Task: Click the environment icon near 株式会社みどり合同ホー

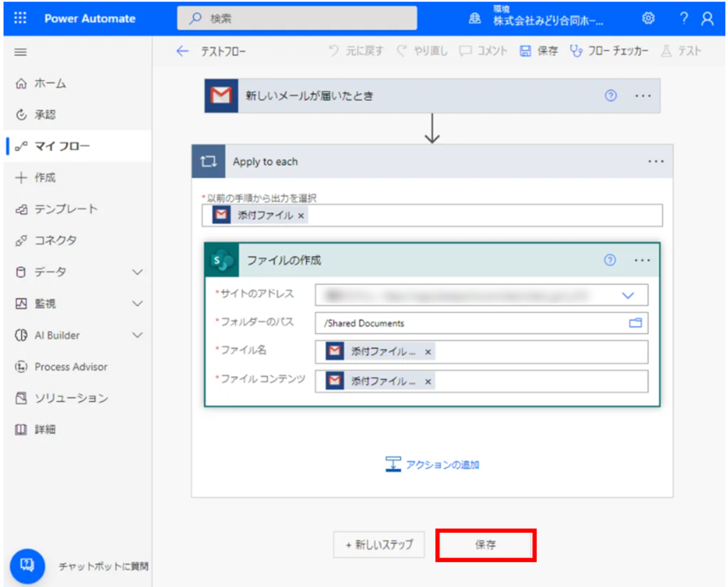Action: click(475, 18)
